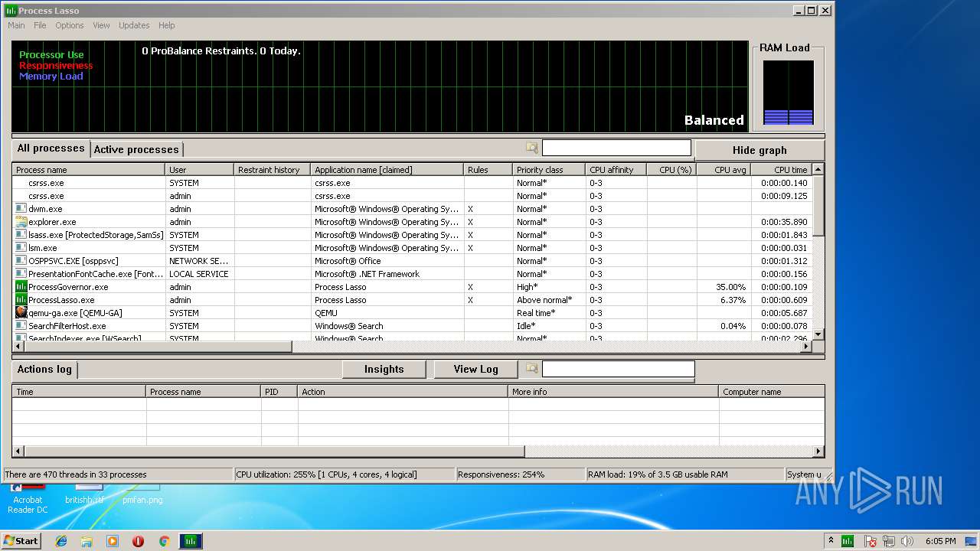Click the Hide graph button
Image resolution: width=980 pixels, height=551 pixels.
pos(759,150)
